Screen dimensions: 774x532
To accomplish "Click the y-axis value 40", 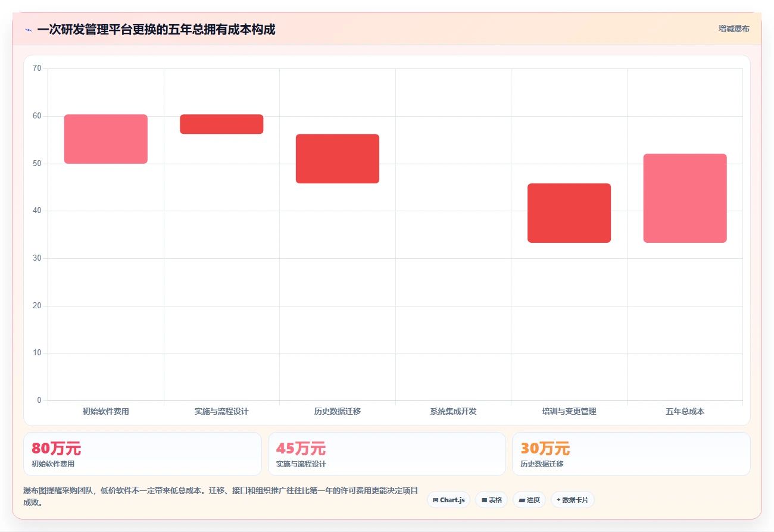I will 37,211.
